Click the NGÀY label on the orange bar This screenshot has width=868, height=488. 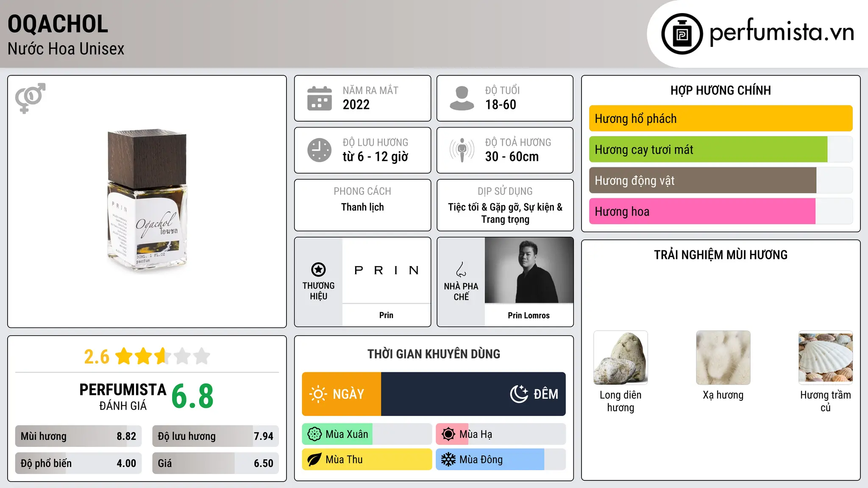(348, 394)
